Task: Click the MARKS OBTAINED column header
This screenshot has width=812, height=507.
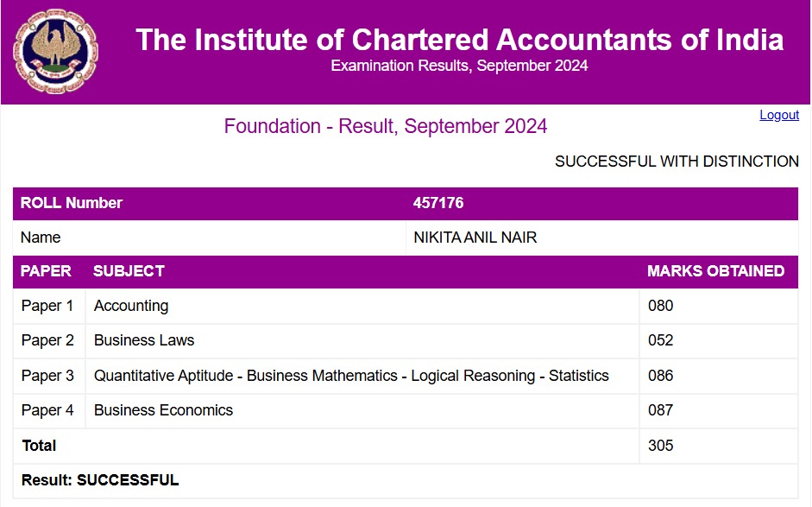Action: 715,271
